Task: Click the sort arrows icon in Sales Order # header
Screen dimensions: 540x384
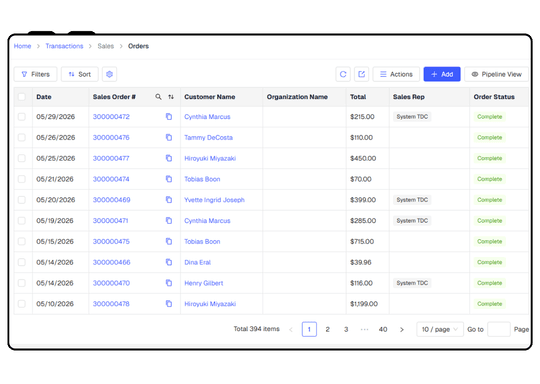Action: [x=171, y=97]
